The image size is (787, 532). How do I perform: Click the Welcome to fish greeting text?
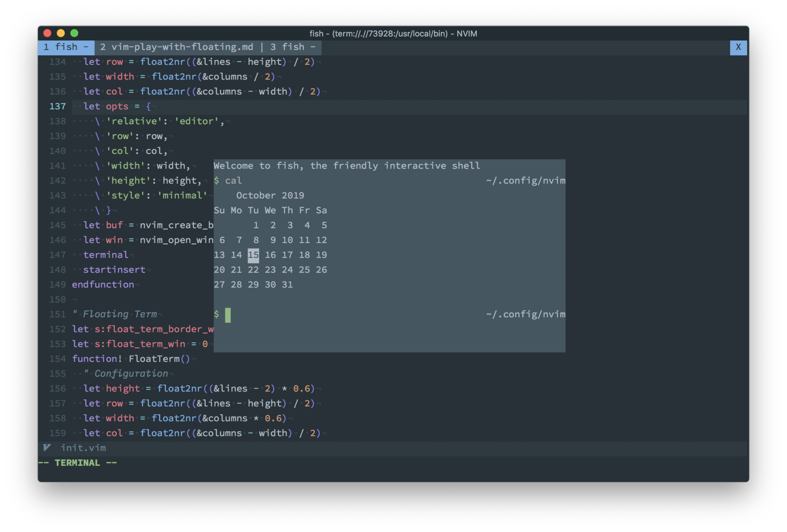coord(346,166)
